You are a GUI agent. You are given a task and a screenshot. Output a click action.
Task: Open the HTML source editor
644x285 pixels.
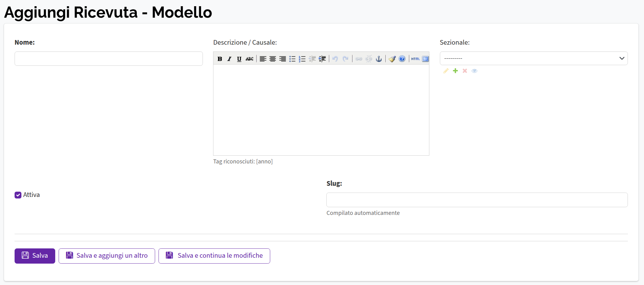[415, 59]
